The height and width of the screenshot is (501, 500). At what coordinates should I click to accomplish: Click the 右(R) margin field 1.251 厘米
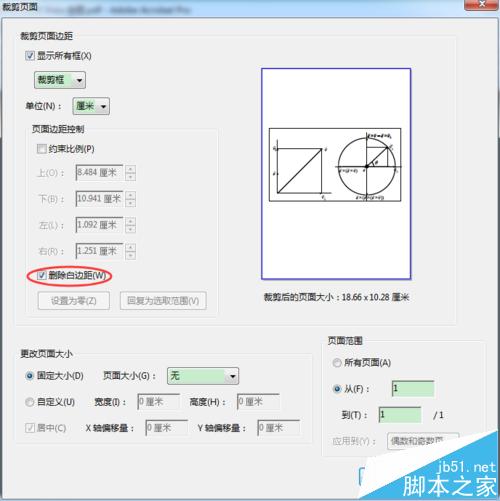coord(99,251)
